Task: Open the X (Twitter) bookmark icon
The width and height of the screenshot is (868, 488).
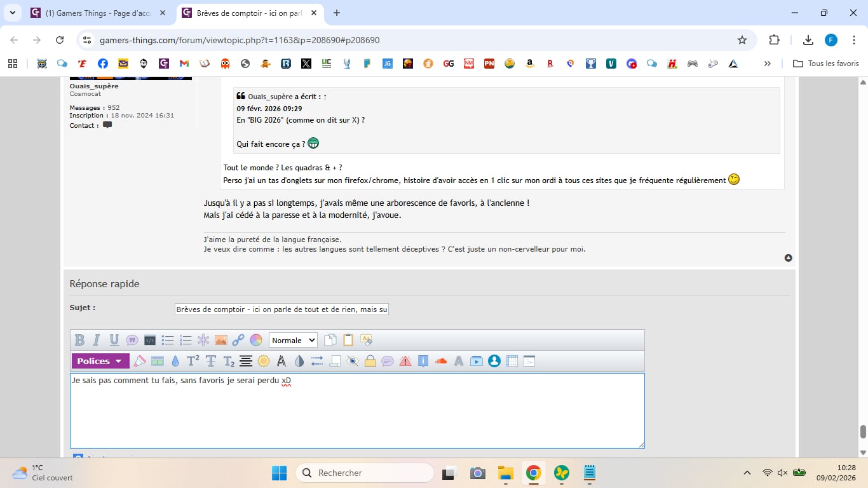Action: click(x=306, y=64)
